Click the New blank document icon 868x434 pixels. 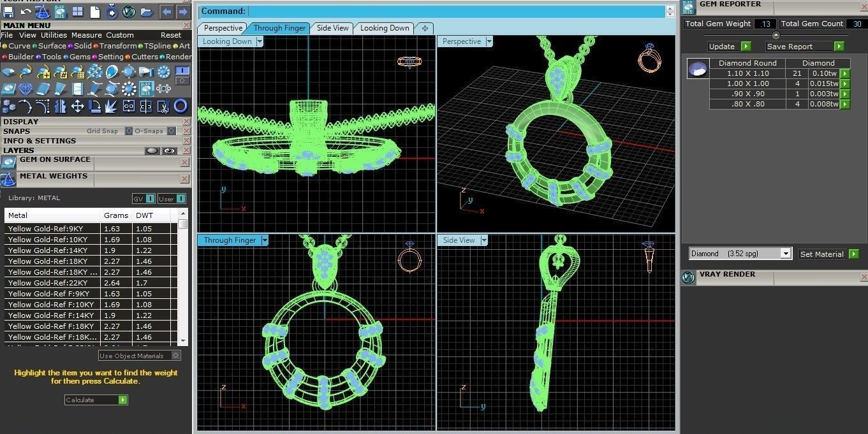click(x=94, y=11)
